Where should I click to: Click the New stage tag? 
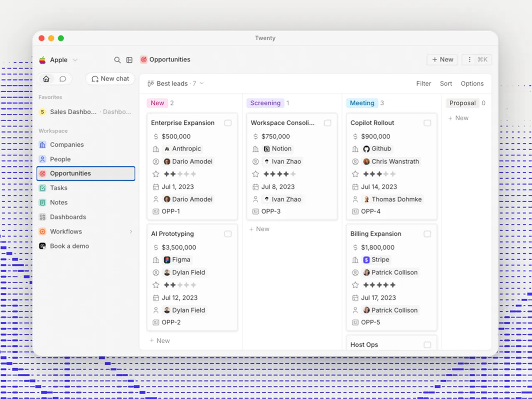click(x=158, y=103)
